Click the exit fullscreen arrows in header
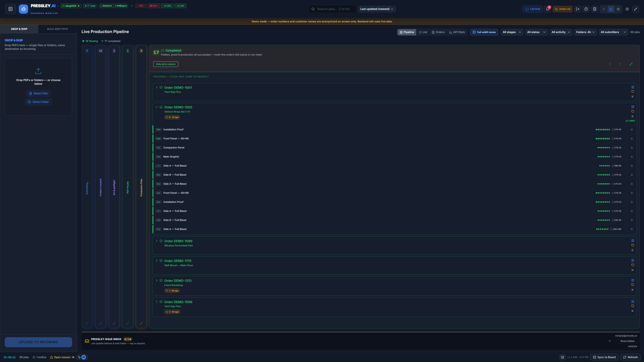644x362 pixels. 635,9
